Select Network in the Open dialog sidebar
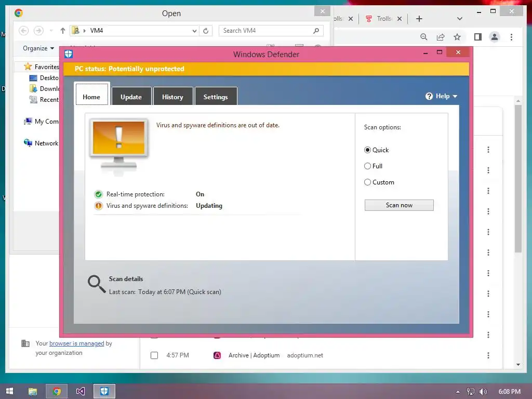This screenshot has width=532, height=399. [41, 143]
